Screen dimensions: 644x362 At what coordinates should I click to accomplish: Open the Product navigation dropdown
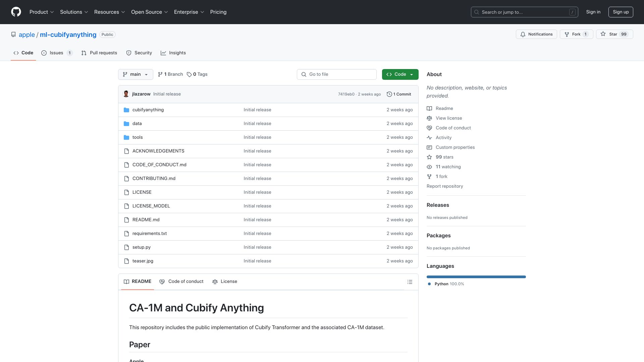tap(42, 12)
